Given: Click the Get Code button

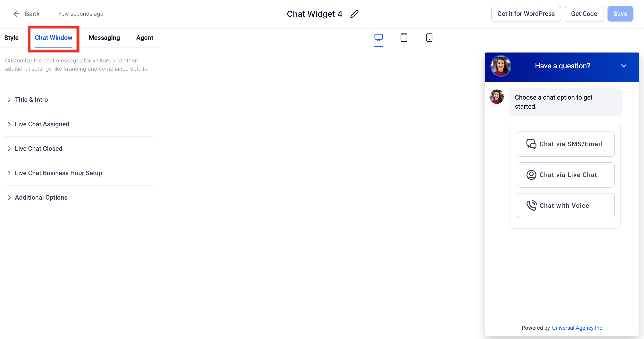Looking at the screenshot, I should 584,14.
